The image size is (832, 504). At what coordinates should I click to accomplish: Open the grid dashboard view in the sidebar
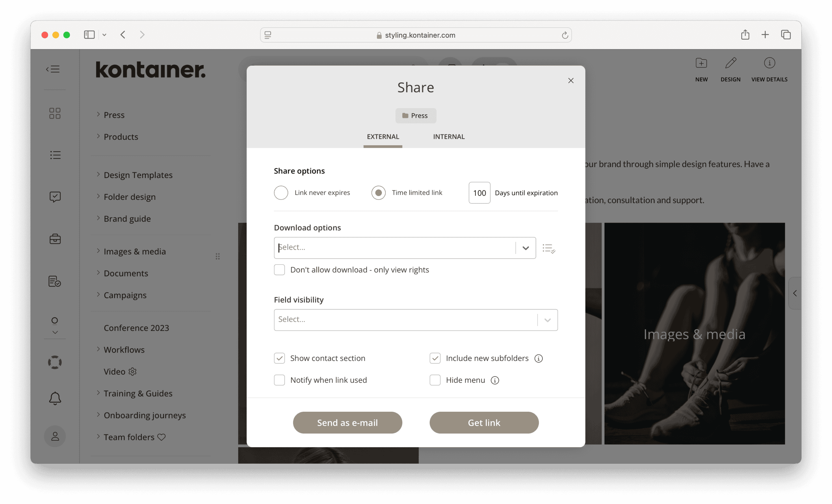pos(55,113)
